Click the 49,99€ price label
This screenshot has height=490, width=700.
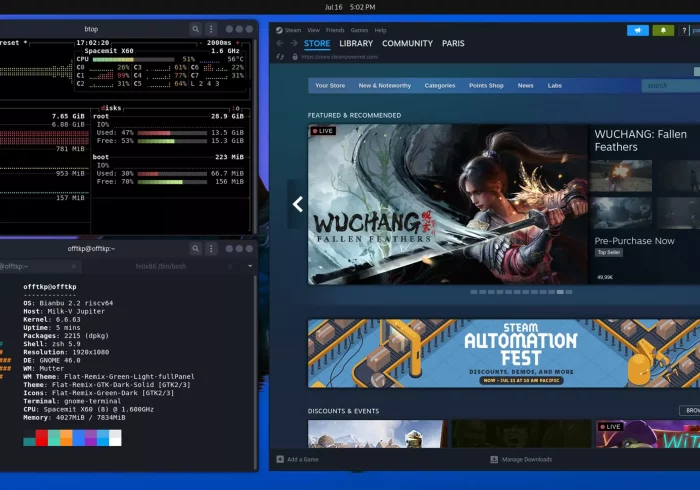[605, 277]
